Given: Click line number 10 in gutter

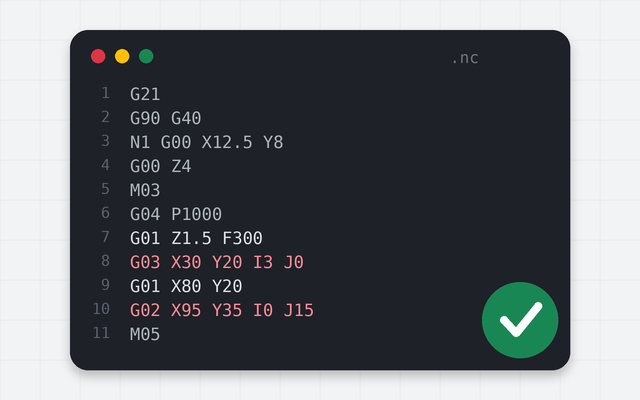Looking at the screenshot, I should point(101,309).
